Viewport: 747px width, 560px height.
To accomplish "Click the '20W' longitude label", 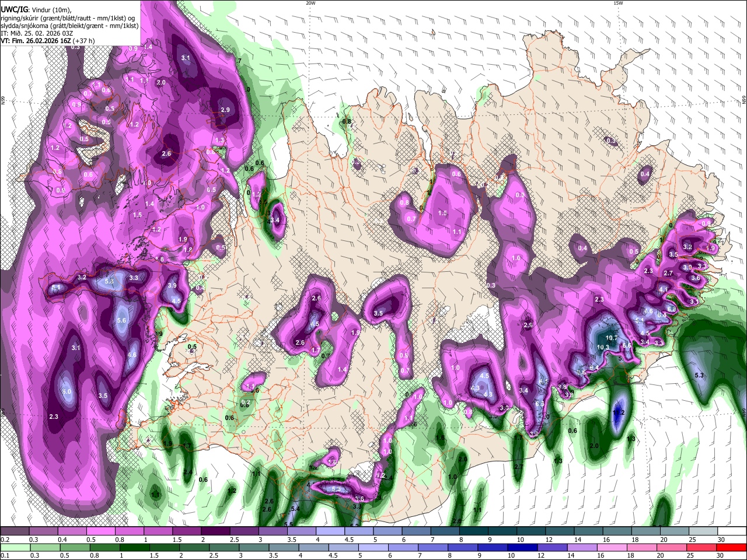I will tap(310, 3).
